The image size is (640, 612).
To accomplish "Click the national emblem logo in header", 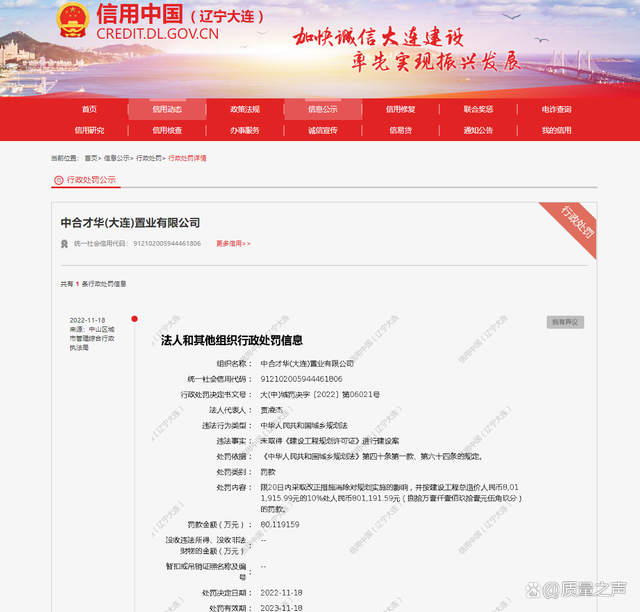I will (x=73, y=20).
